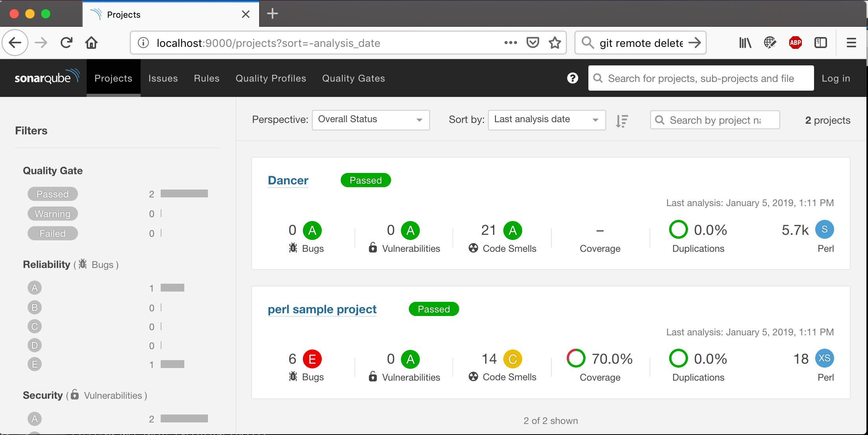The image size is (868, 435).
Task: Open the Quality Gates tab
Action: pos(353,78)
